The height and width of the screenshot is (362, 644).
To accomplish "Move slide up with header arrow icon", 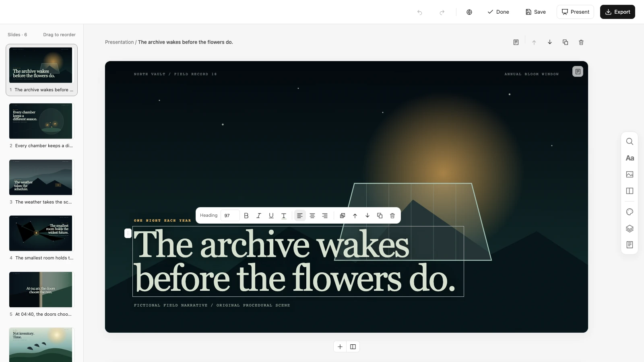I will tap(534, 42).
